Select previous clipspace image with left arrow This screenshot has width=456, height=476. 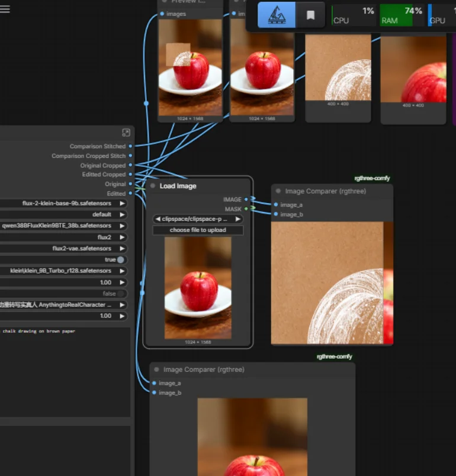158,219
